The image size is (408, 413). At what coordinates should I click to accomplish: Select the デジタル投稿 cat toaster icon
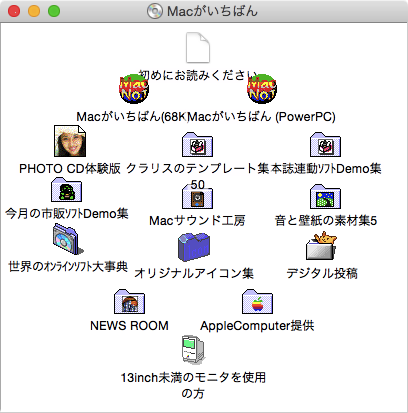[x=321, y=246]
